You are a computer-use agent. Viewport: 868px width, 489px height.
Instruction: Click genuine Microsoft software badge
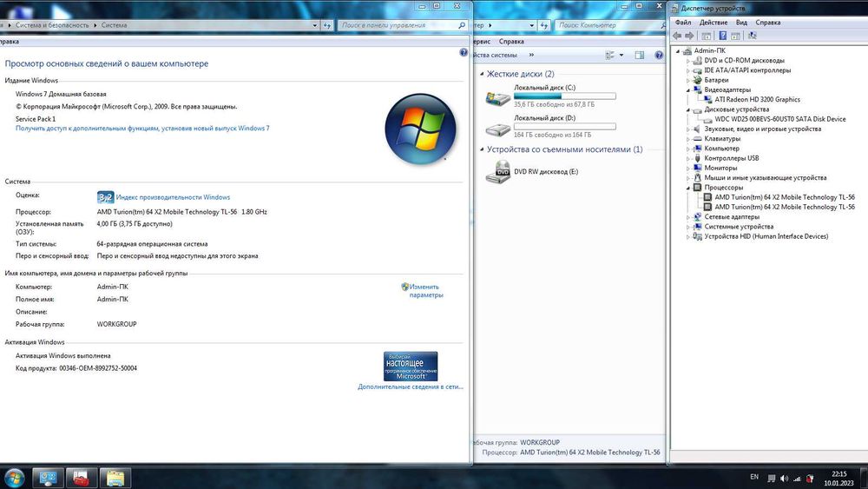click(x=411, y=366)
